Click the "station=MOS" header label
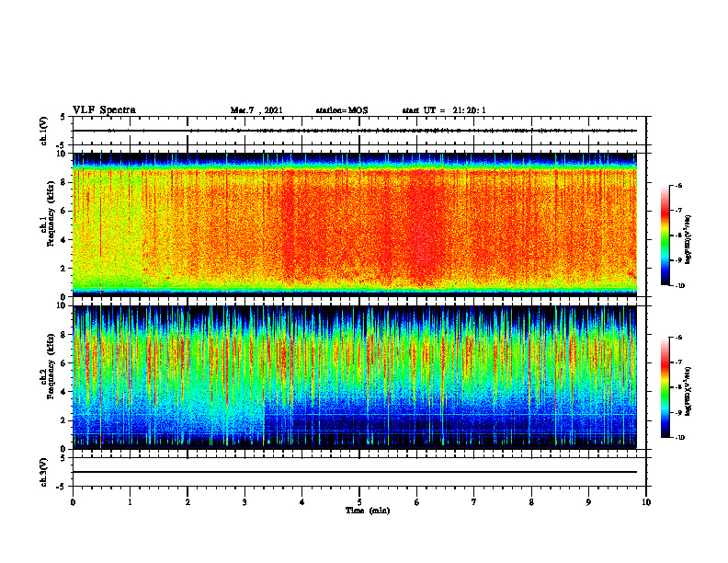Screen dimensions: 728x563 click(342, 110)
